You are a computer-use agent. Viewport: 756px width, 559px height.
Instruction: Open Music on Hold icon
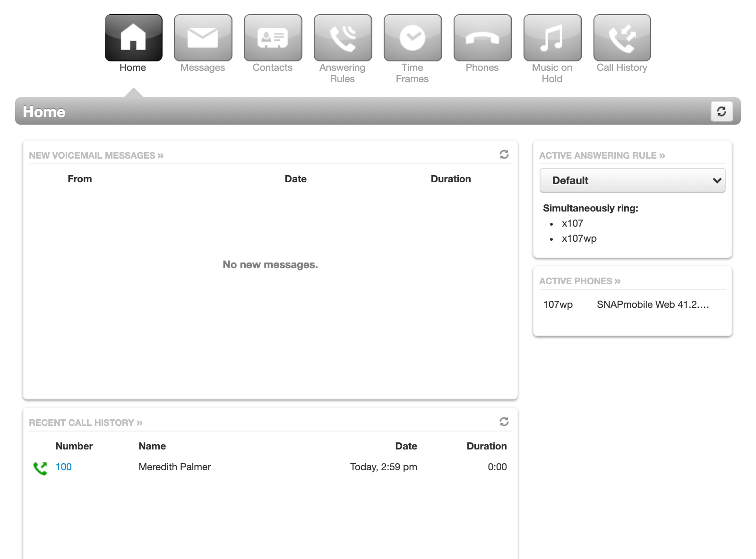(x=552, y=37)
